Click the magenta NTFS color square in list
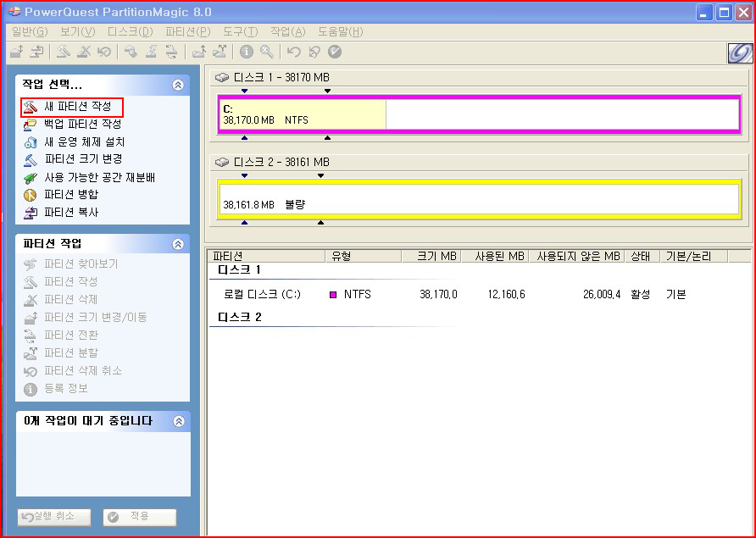This screenshot has width=756, height=538. 333,295
